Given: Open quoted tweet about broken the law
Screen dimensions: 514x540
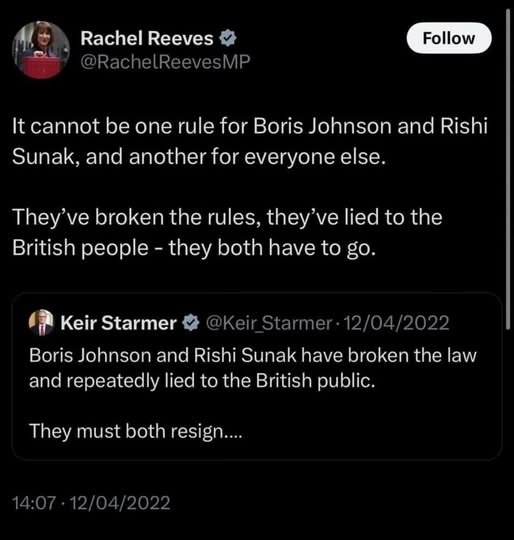Looking at the screenshot, I should (x=257, y=376).
